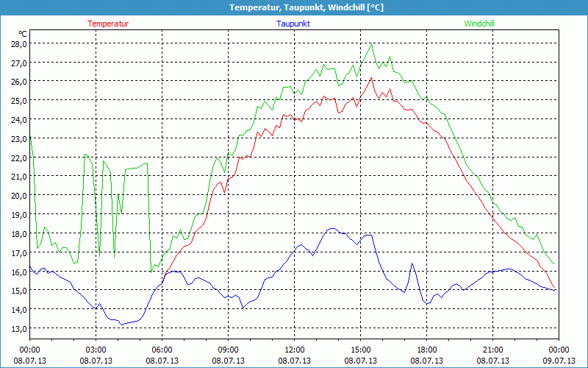Click the 18:00 time axis label
This screenshot has width=588, height=368.
[427, 350]
